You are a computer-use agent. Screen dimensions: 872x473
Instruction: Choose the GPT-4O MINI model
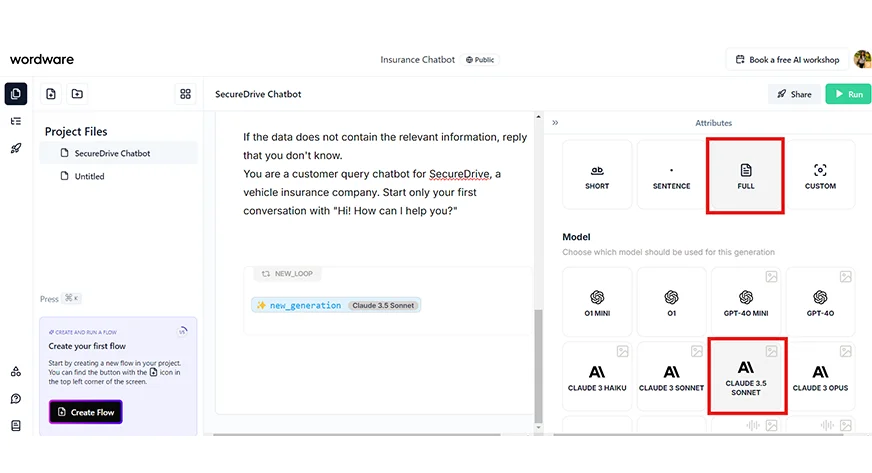click(x=746, y=302)
